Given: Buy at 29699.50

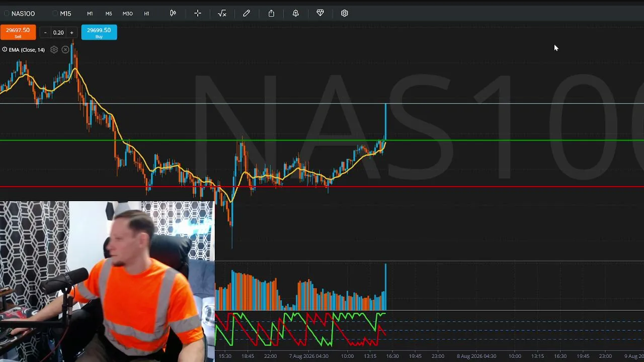Looking at the screenshot, I should tap(99, 32).
